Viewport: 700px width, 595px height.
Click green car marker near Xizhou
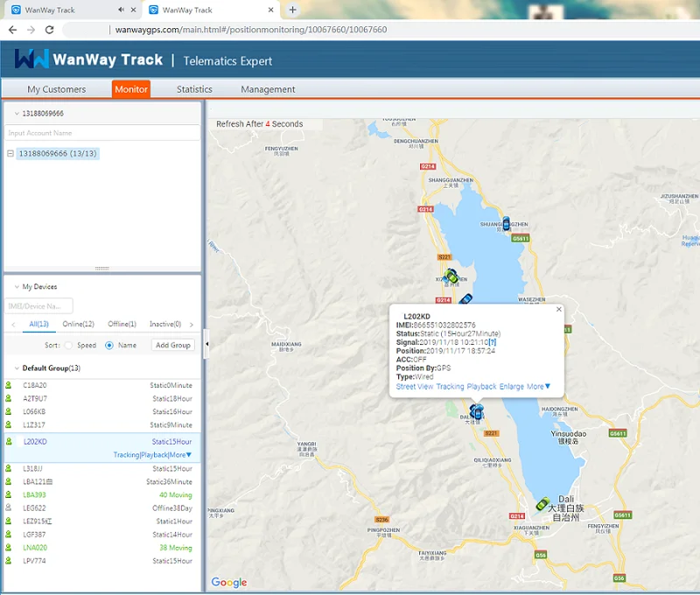tap(451, 276)
